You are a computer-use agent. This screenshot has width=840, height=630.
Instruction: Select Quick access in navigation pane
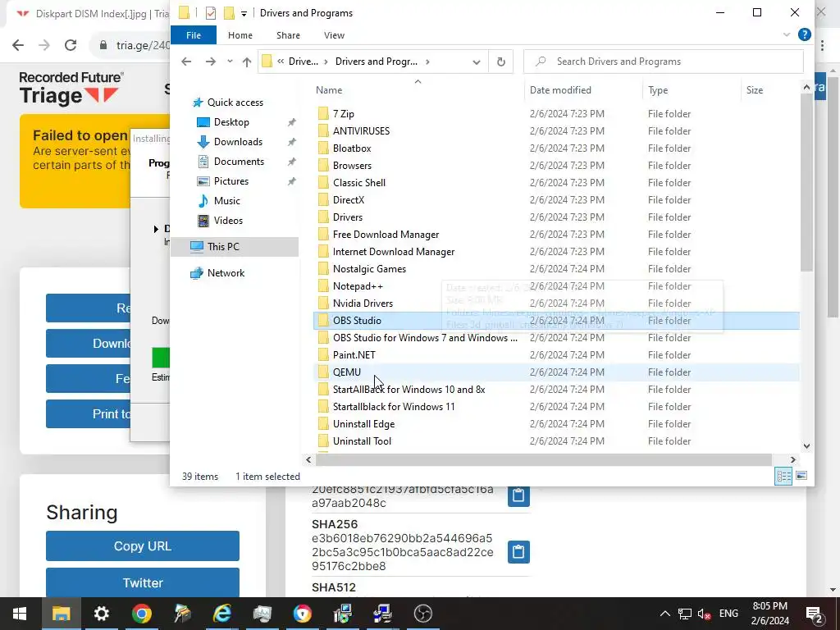point(235,103)
